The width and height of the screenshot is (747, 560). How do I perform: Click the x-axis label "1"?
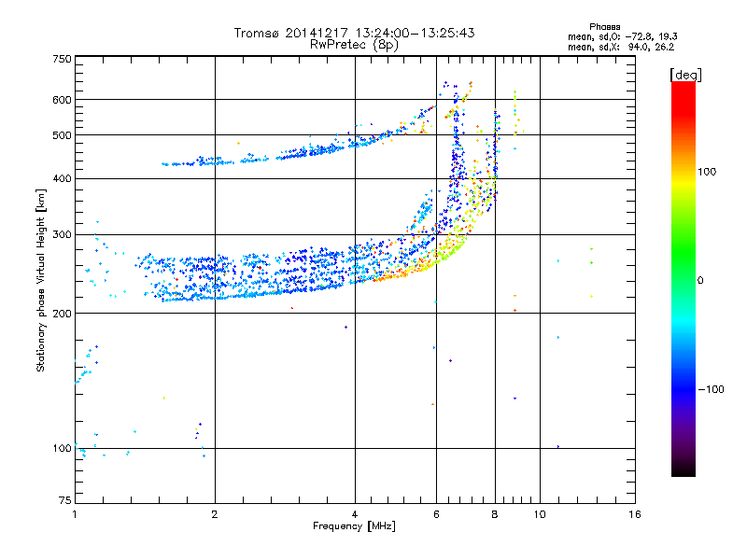[75, 514]
